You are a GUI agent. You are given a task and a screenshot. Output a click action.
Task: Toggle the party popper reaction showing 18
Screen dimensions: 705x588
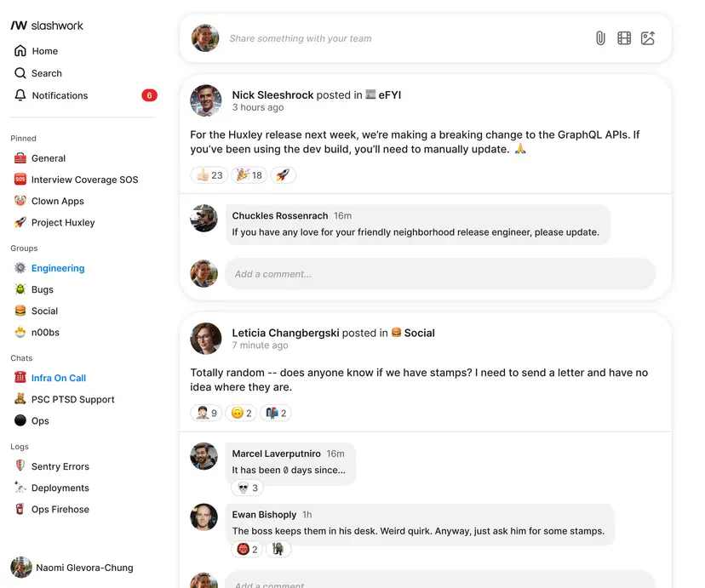pyautogui.click(x=249, y=175)
